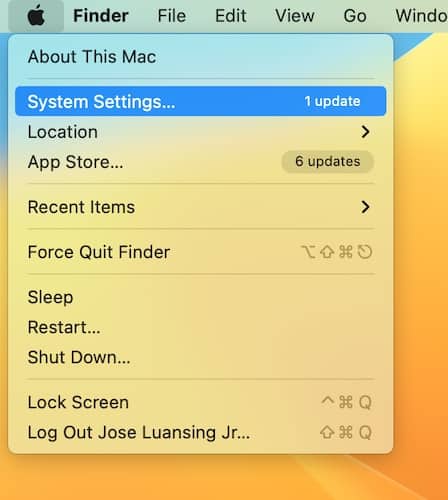Screen dimensions: 448x500
Task: Click the 6 updates badge
Action: click(327, 162)
